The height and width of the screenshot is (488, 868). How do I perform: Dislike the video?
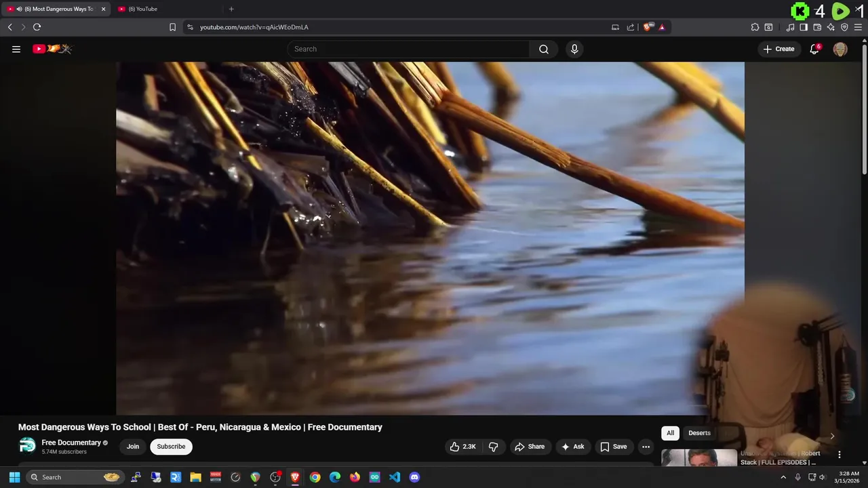pos(494,447)
